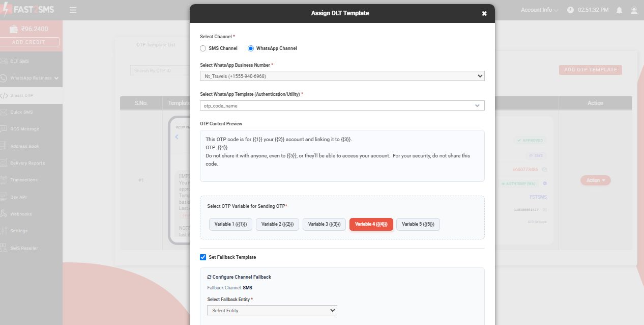Click the user profile icon

click(x=634, y=10)
